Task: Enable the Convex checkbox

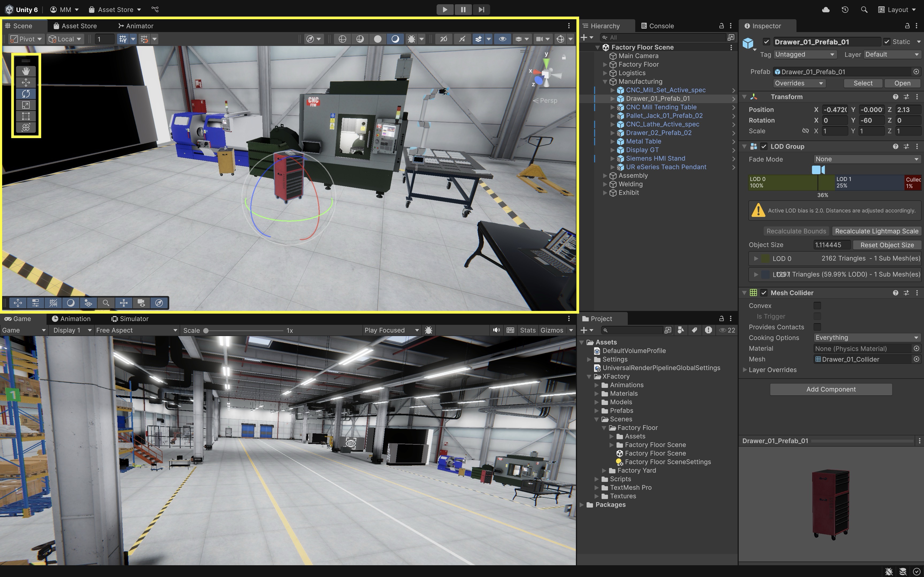Action: tap(817, 306)
